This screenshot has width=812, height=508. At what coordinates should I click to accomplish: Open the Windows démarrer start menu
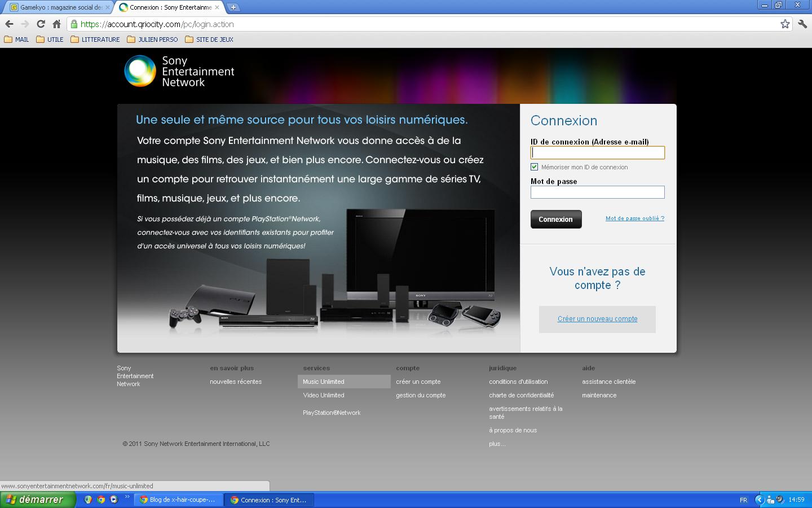pos(37,500)
